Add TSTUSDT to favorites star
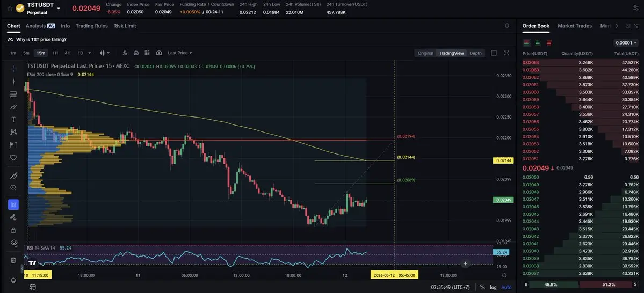 point(10,8)
